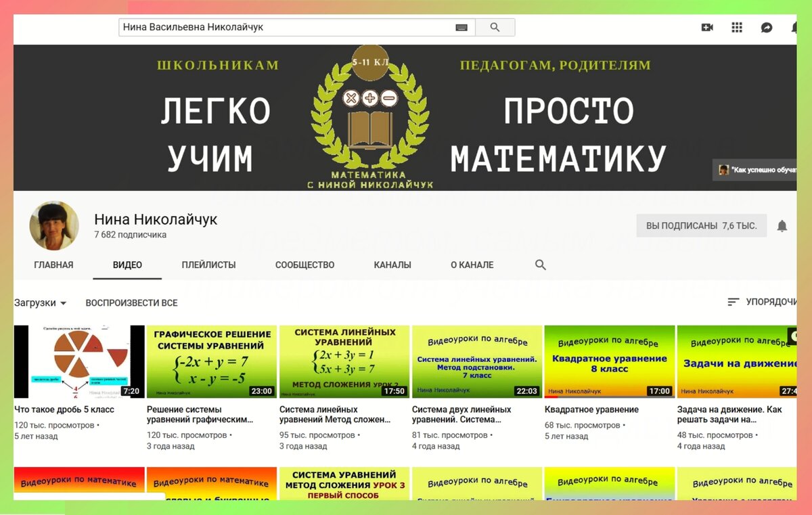Click the channel search magnifier in tabs

pos(541,265)
